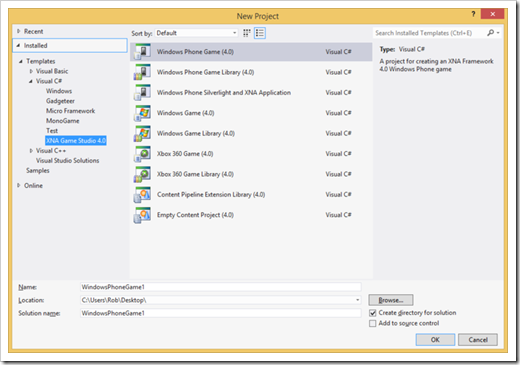
Task: Select Windows Phone Game (4.0) template name
Action: [195, 52]
